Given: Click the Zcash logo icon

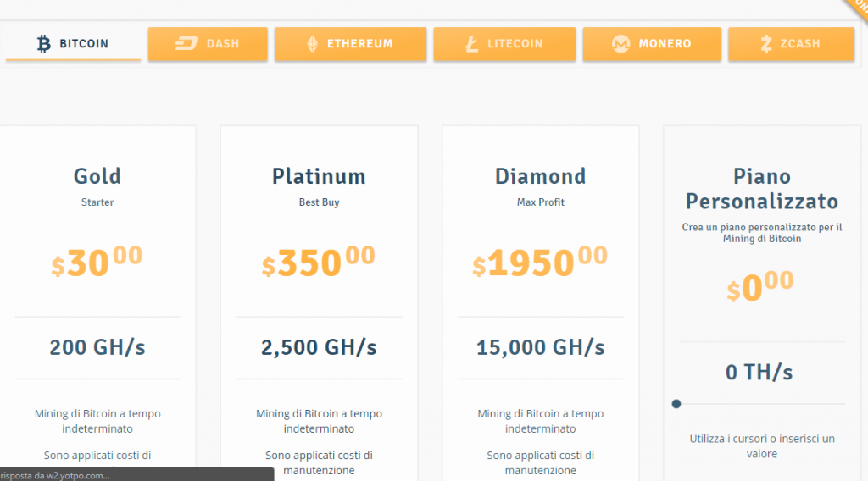Looking at the screenshot, I should click(766, 44).
